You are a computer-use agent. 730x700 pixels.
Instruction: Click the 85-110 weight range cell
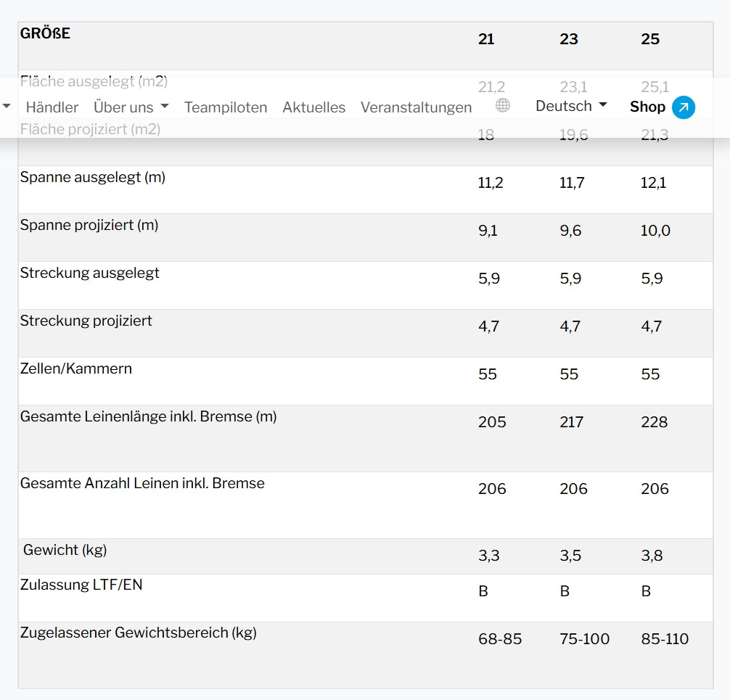pyautogui.click(x=665, y=639)
